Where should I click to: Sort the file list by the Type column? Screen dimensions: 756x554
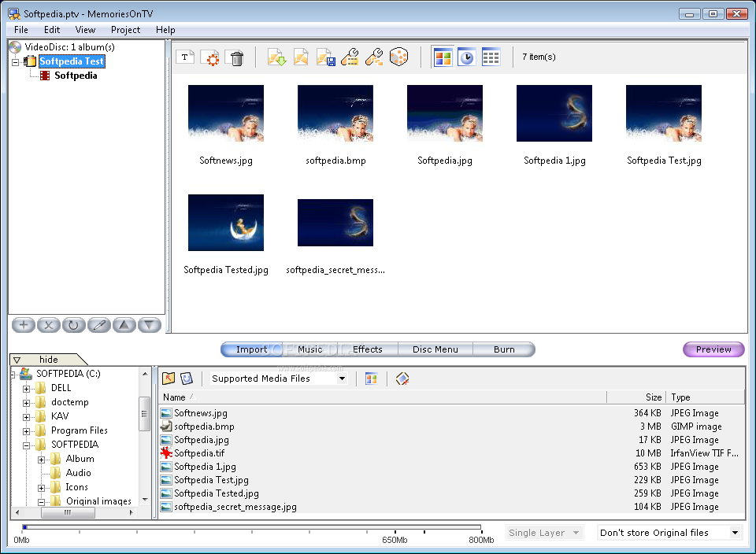click(706, 397)
